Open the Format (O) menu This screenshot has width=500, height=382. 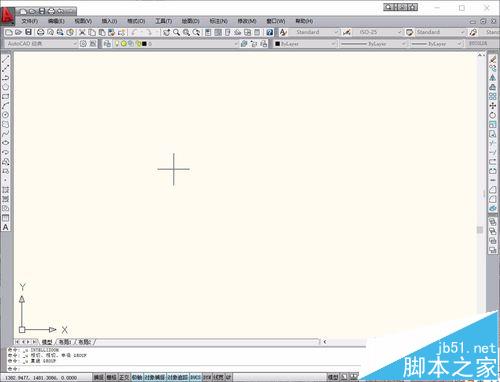pyautogui.click(x=136, y=21)
